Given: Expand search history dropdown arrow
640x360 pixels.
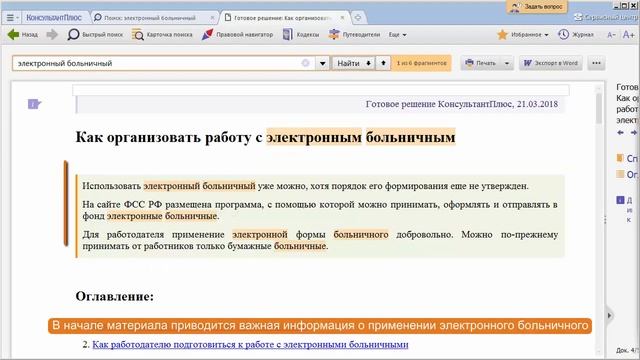Looking at the screenshot, I should (322, 63).
